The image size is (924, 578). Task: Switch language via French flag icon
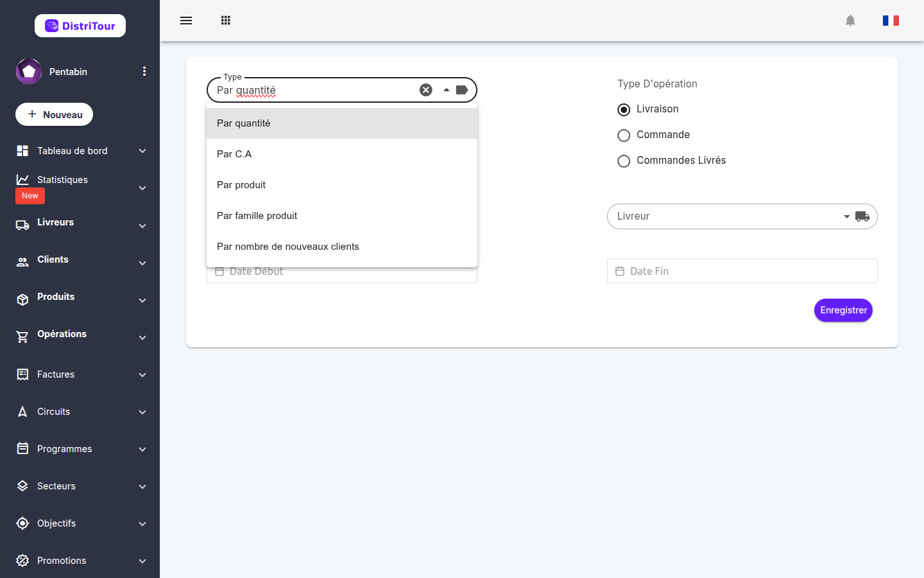click(x=891, y=21)
